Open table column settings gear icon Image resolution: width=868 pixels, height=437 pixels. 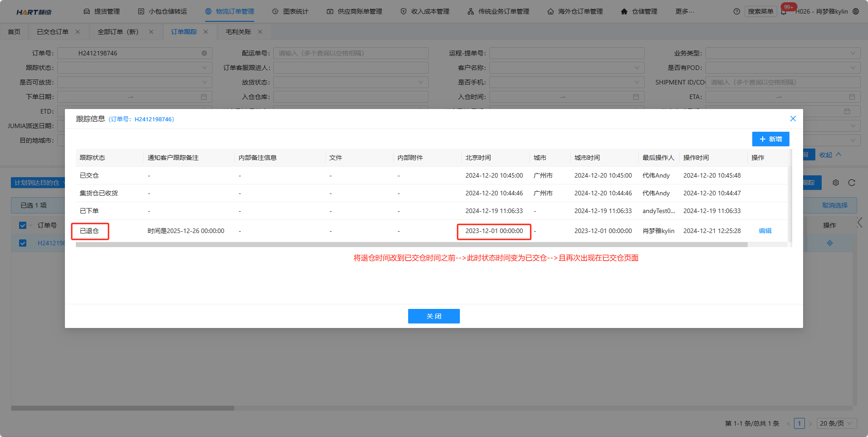[x=836, y=183]
